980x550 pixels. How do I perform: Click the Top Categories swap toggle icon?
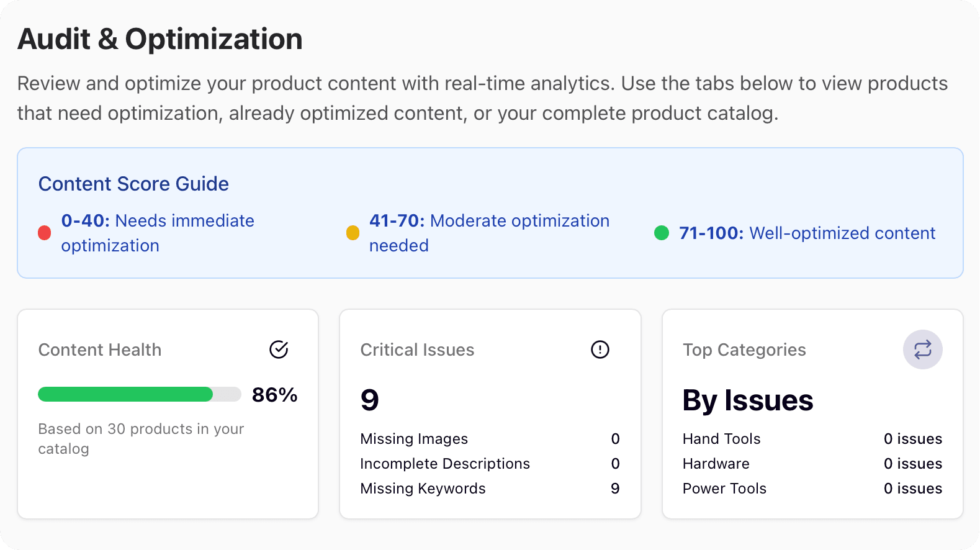pos(922,349)
